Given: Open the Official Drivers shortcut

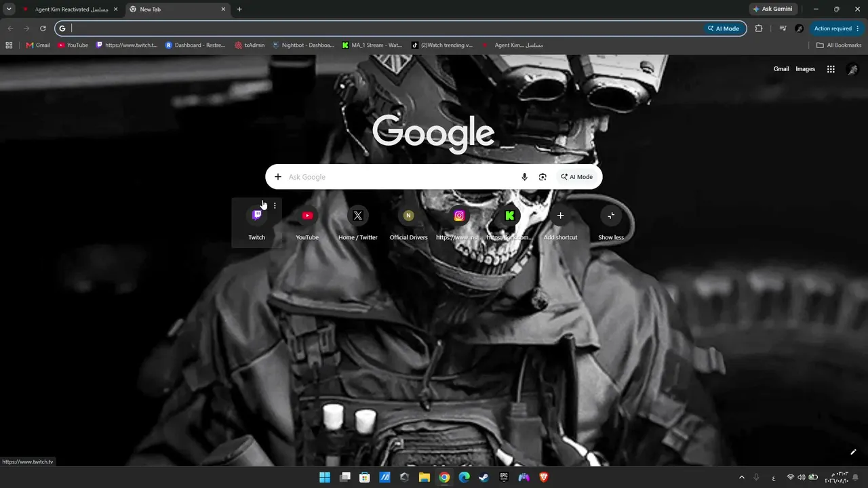Looking at the screenshot, I should [408, 223].
